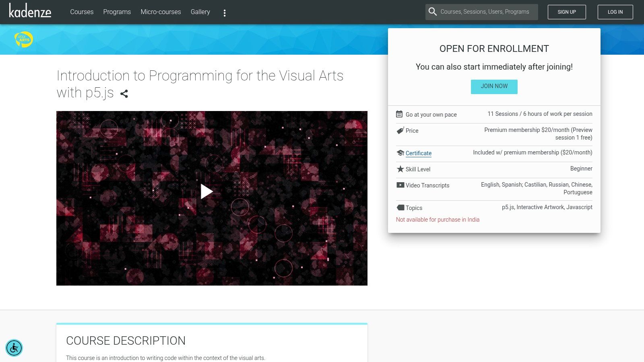The image size is (644, 362).
Task: Click the price tag icon
Action: [x=400, y=130]
